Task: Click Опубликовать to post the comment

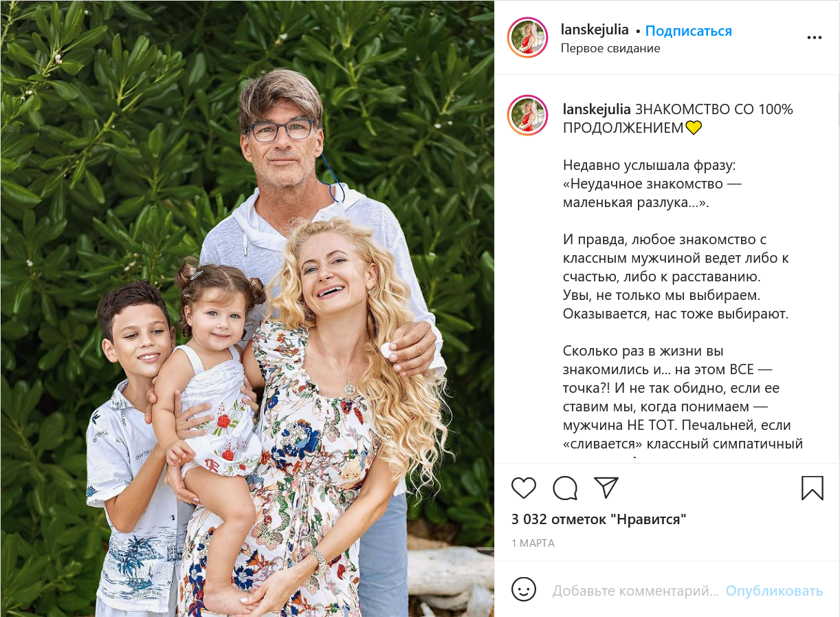Action: click(774, 590)
